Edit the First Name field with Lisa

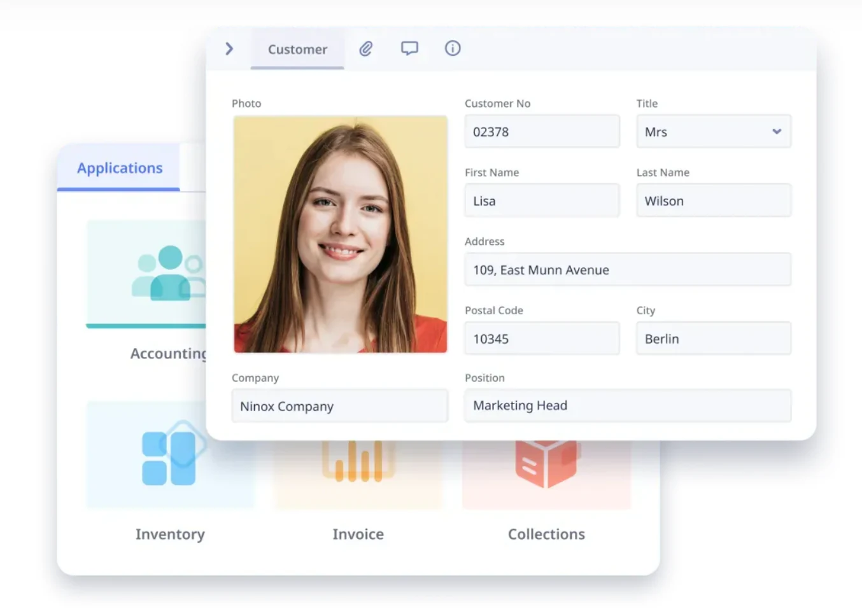[x=542, y=200]
